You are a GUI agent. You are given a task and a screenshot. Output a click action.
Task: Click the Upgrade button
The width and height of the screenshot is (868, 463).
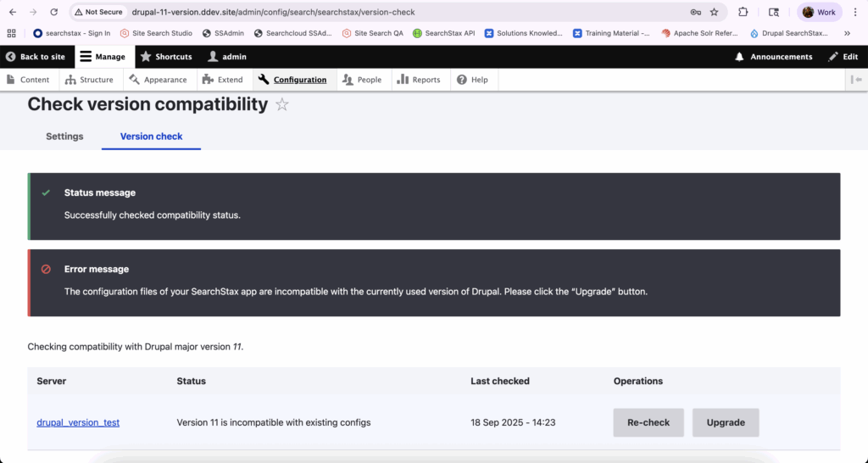pos(726,422)
